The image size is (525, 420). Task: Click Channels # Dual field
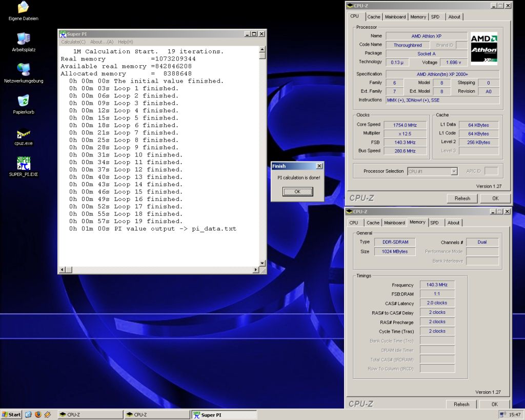point(482,242)
